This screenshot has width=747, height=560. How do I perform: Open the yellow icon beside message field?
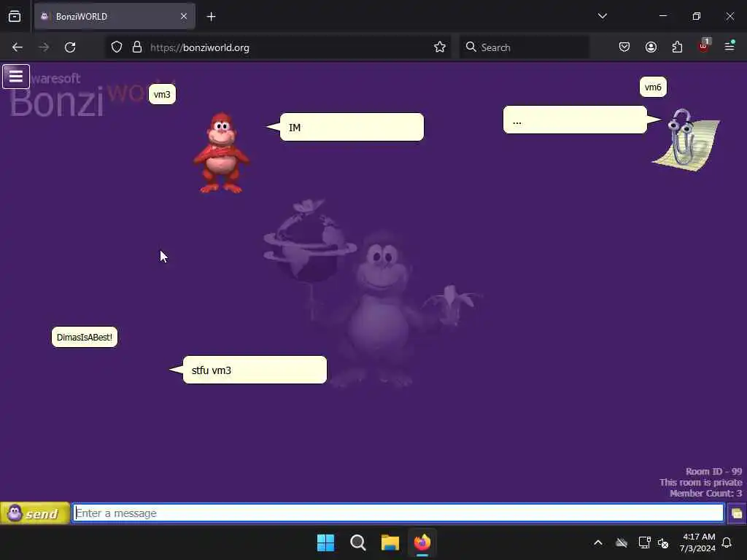[737, 513]
